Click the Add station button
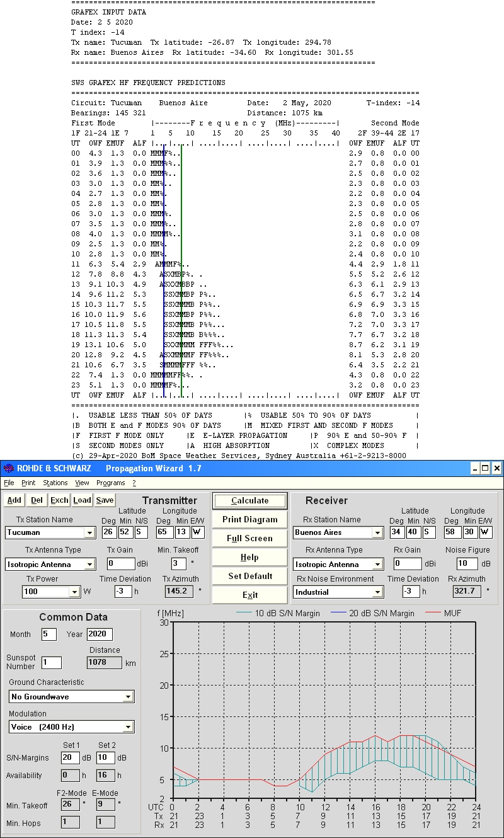Screen dimensions: 504x838 coord(14,500)
